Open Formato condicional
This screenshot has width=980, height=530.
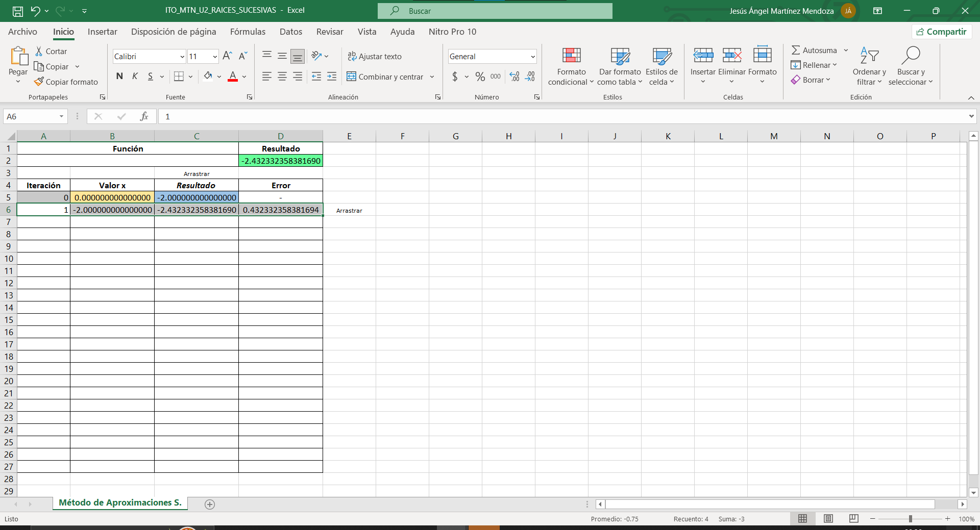pyautogui.click(x=571, y=66)
